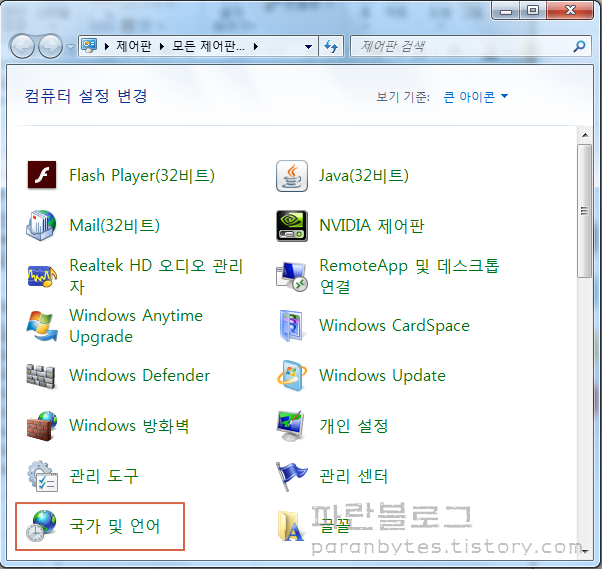602x569 pixels.
Task: Open Realtek HD 오디오 관리자 link
Action: [x=156, y=276]
